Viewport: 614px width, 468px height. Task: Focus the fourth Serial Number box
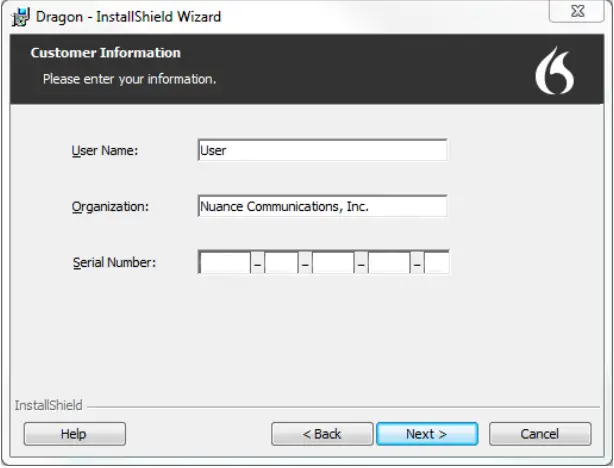point(389,262)
